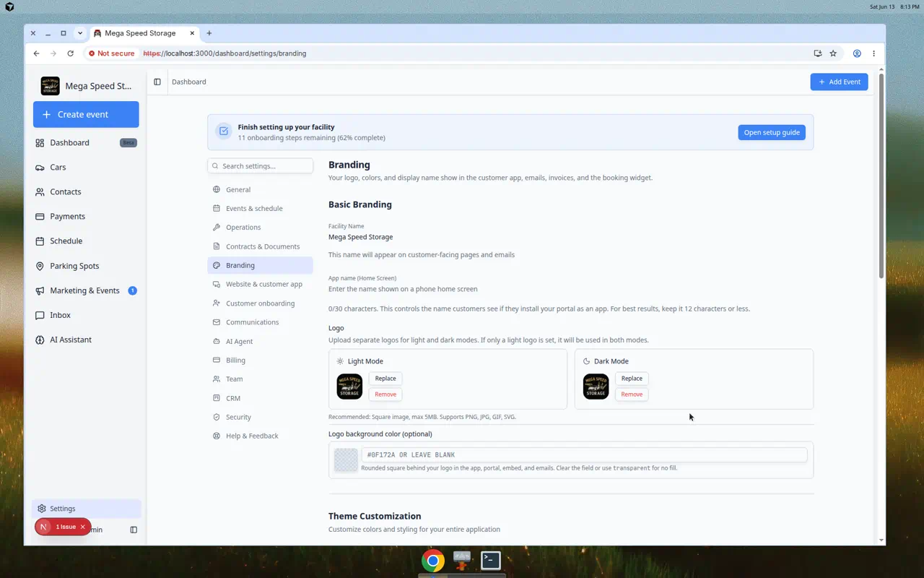Open Dashboard from the left sidebar

pyautogui.click(x=86, y=143)
